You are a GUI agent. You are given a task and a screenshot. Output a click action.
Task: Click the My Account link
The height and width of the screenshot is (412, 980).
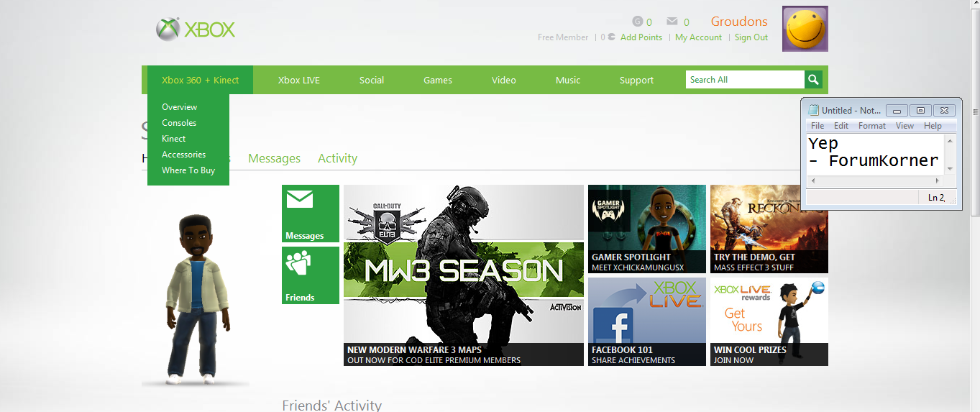point(698,37)
